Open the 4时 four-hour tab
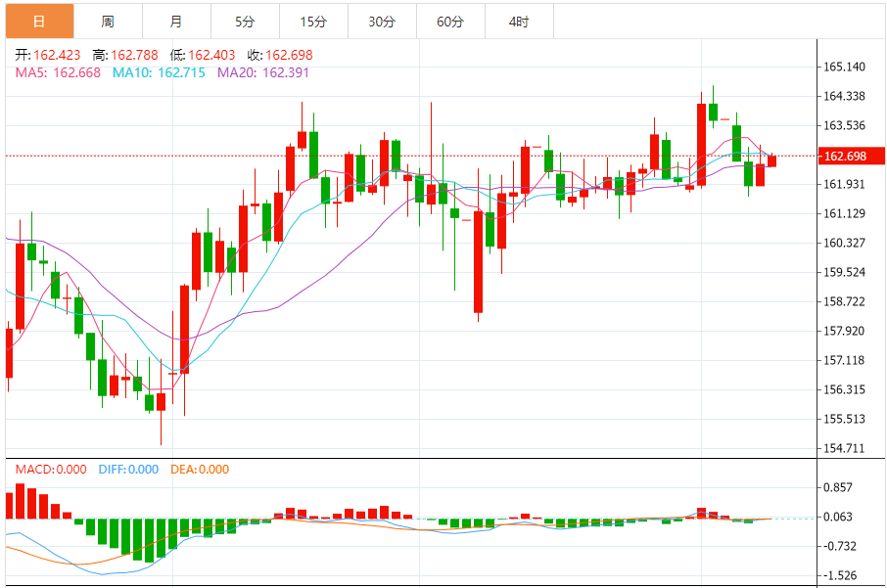887x588 pixels. tap(519, 22)
